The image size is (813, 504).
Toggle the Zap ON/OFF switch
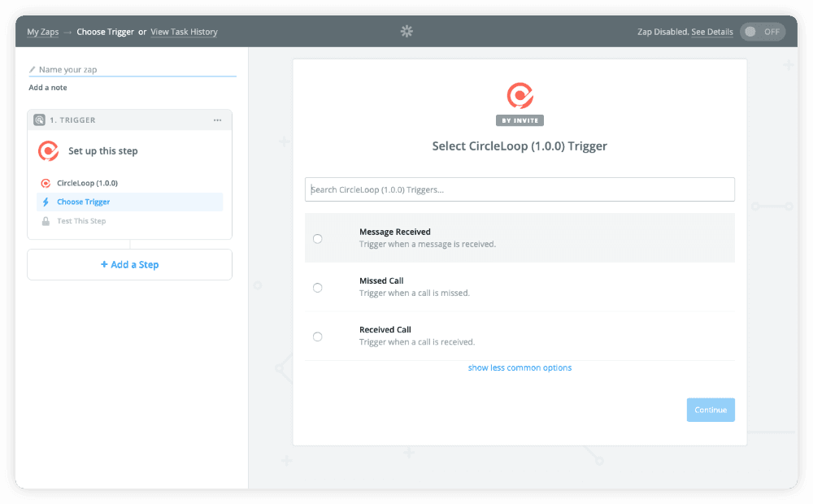point(763,32)
